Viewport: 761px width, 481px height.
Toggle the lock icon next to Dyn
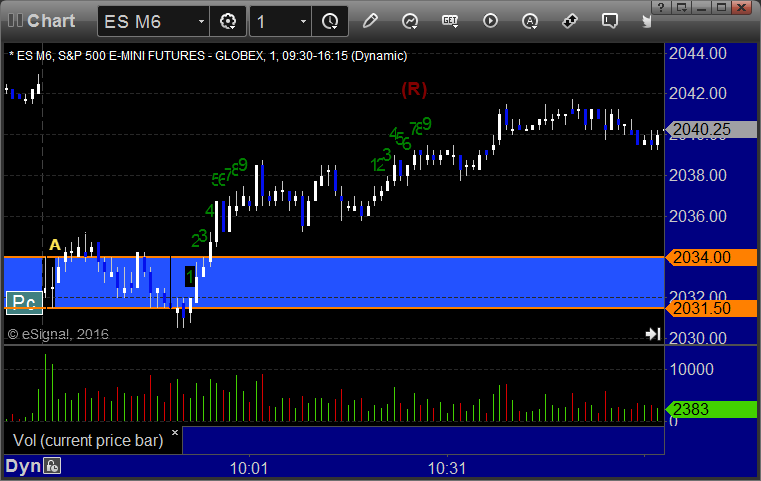pyautogui.click(x=52, y=466)
